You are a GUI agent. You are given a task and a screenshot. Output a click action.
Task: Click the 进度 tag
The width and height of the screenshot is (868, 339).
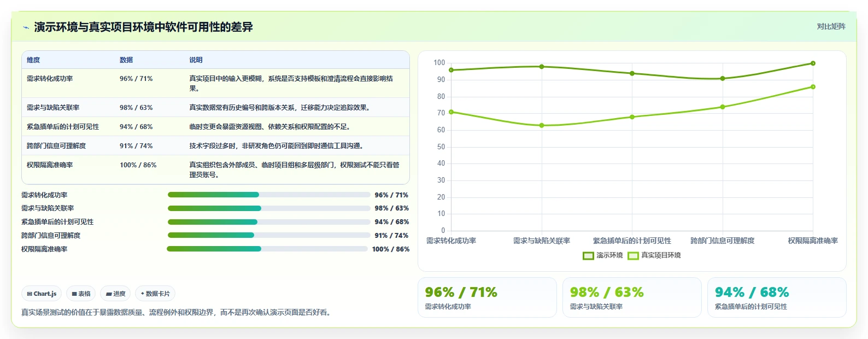point(115,294)
